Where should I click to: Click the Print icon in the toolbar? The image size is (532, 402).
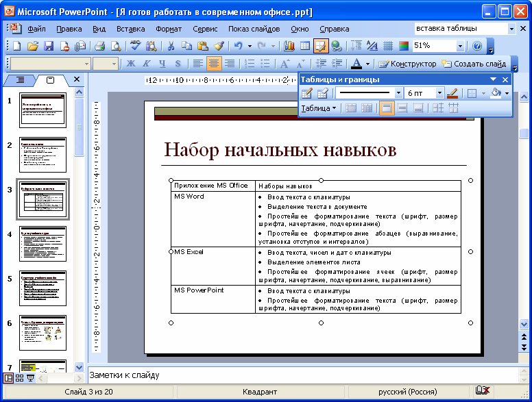[x=100, y=46]
